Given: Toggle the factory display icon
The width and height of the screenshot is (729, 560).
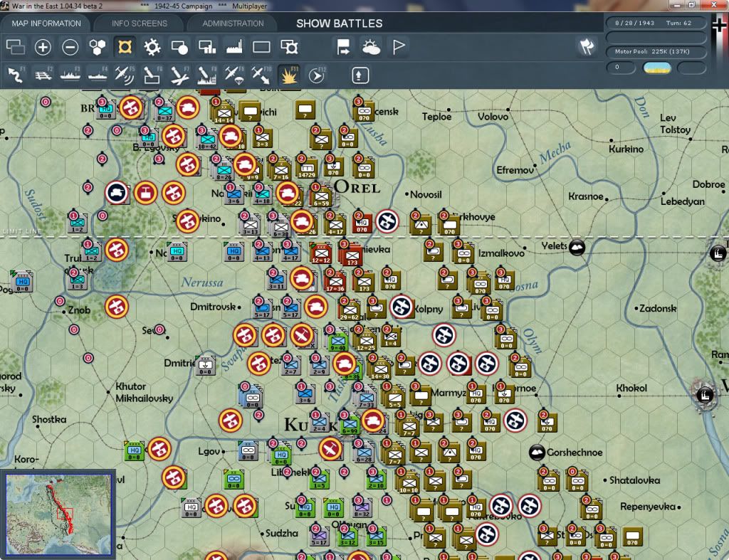Looking at the screenshot, I should coord(234,47).
